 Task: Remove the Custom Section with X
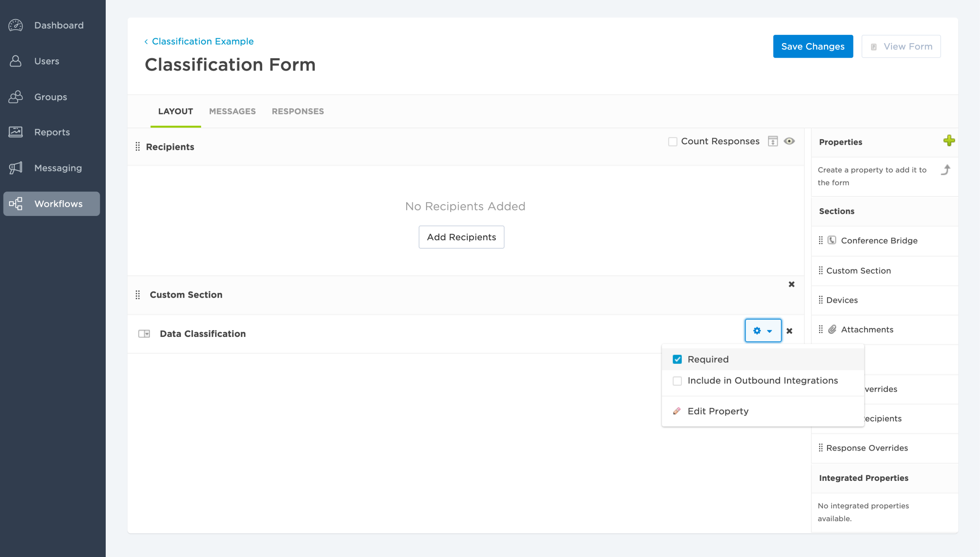[792, 284]
